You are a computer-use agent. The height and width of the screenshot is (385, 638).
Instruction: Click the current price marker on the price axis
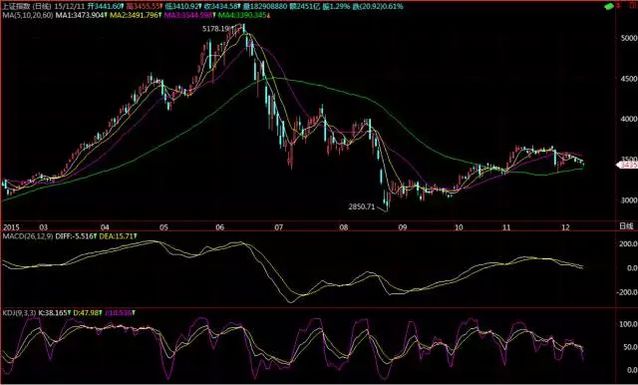tap(627, 165)
